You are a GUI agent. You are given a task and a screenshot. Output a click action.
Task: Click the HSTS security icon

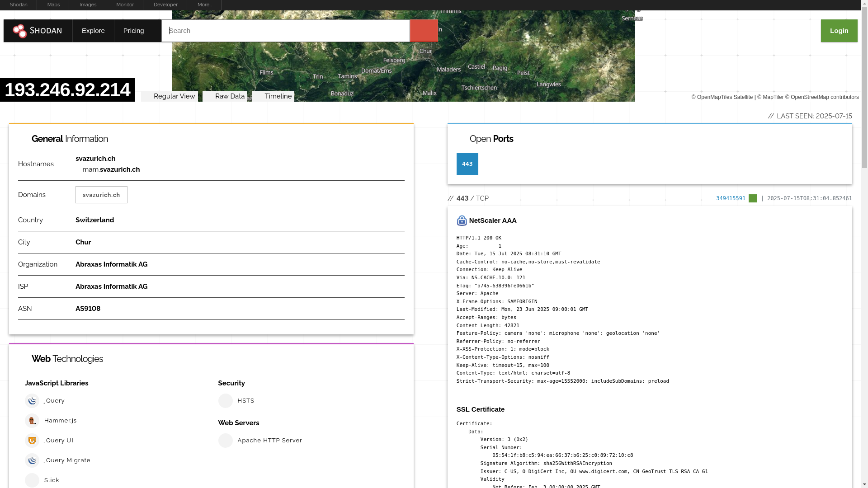coord(226,401)
